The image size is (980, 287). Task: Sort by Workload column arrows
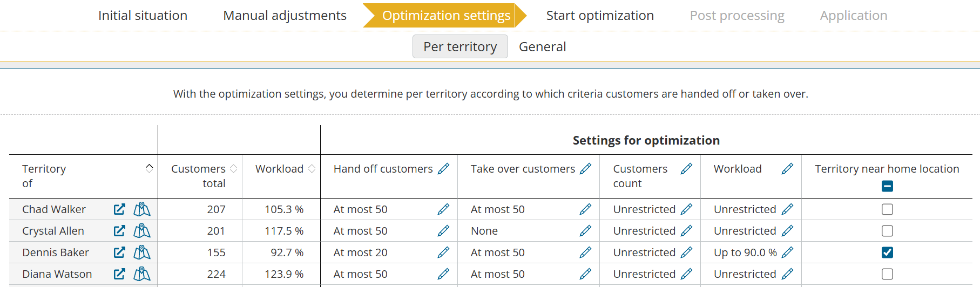pyautogui.click(x=312, y=169)
